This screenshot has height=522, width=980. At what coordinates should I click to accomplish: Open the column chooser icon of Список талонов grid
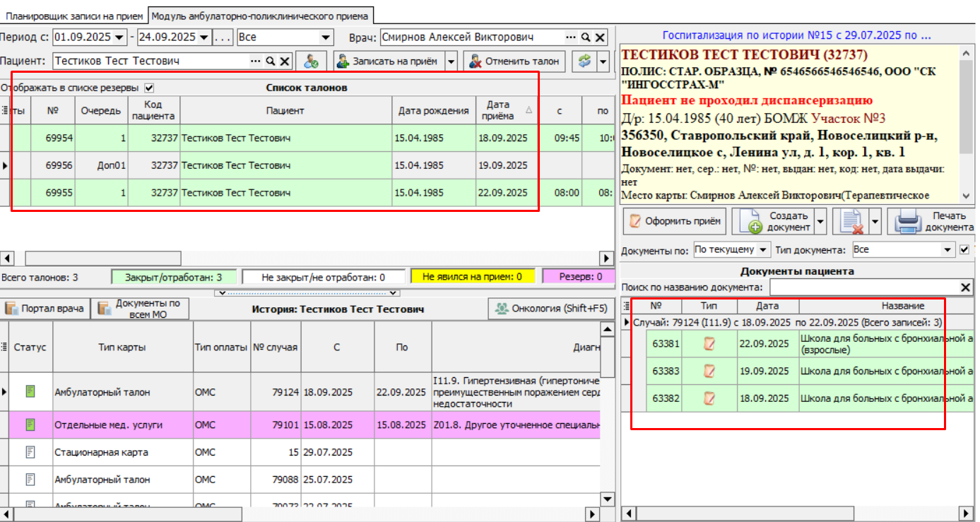click(5, 110)
